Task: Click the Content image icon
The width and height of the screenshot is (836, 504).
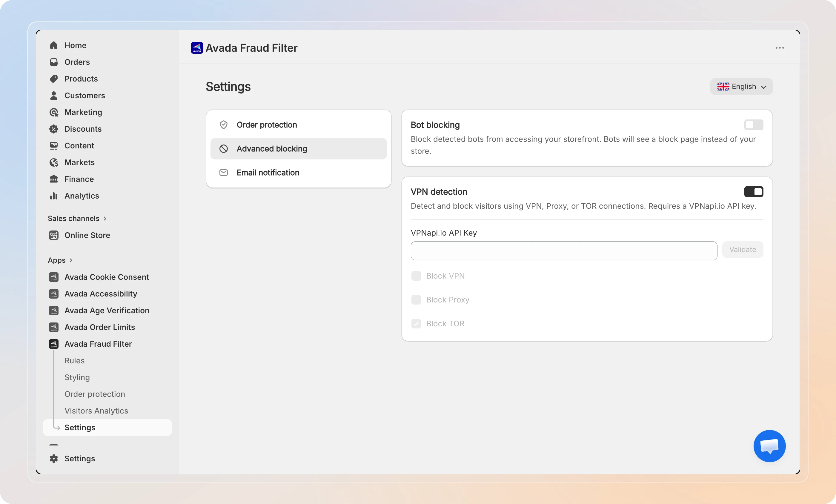Action: point(54,146)
